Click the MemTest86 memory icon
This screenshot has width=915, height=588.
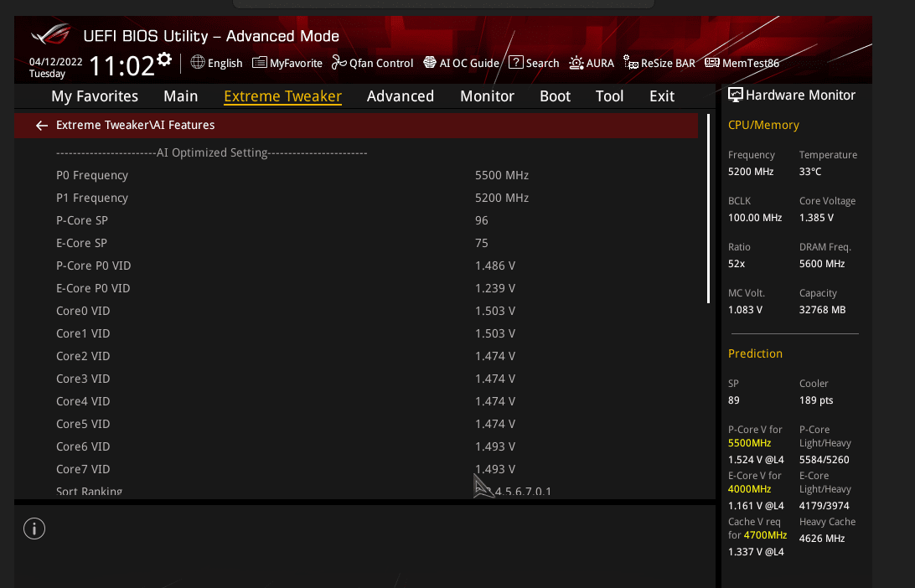tap(712, 63)
